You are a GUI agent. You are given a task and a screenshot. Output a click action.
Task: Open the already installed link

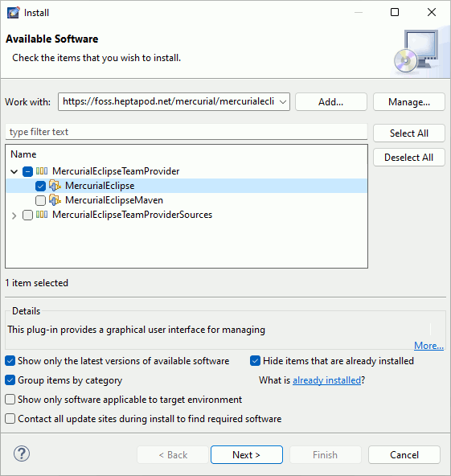[x=326, y=380]
